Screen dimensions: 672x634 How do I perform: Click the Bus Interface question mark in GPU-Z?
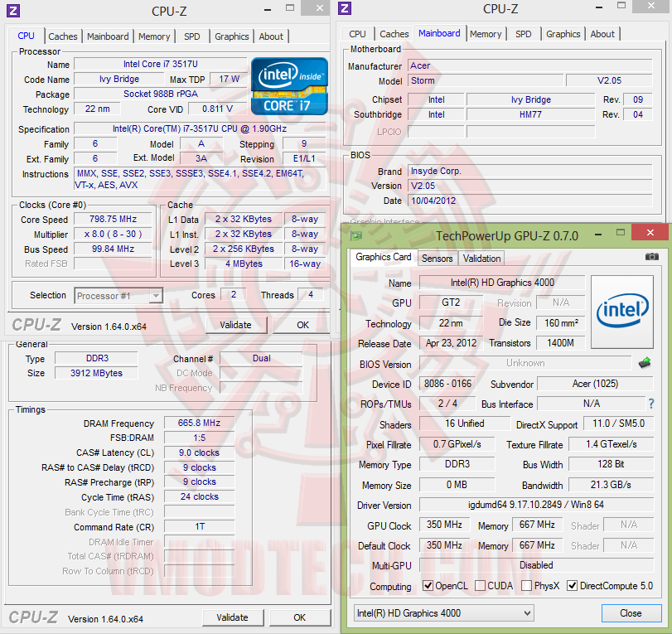651,404
